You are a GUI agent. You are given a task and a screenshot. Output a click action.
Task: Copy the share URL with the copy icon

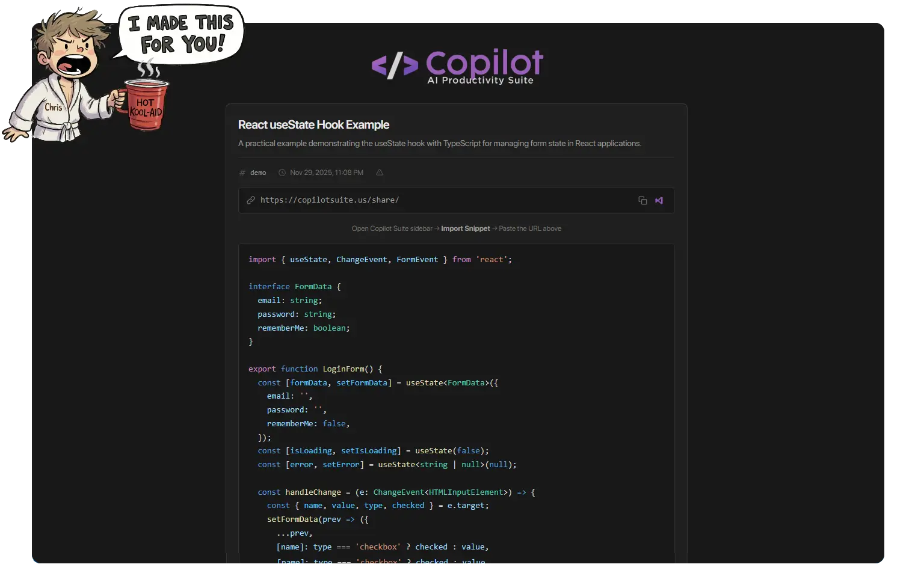642,200
